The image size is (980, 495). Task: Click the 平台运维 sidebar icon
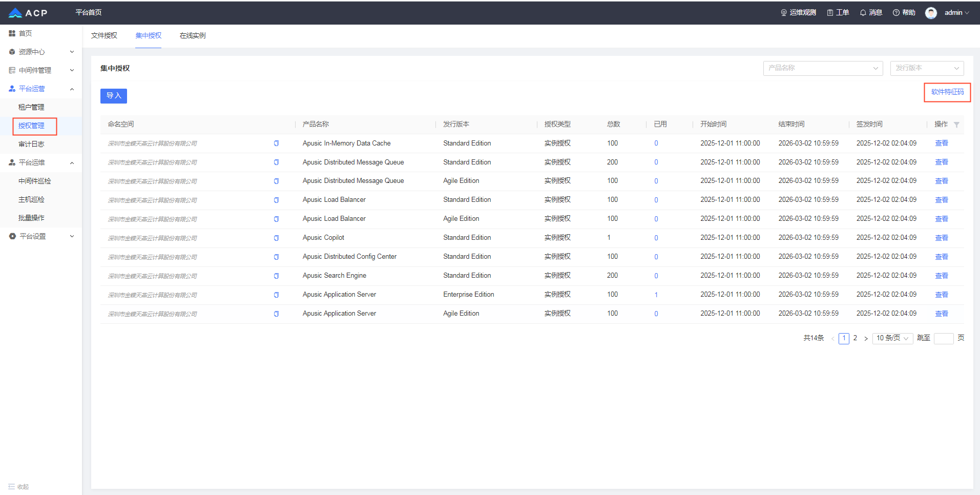click(12, 162)
